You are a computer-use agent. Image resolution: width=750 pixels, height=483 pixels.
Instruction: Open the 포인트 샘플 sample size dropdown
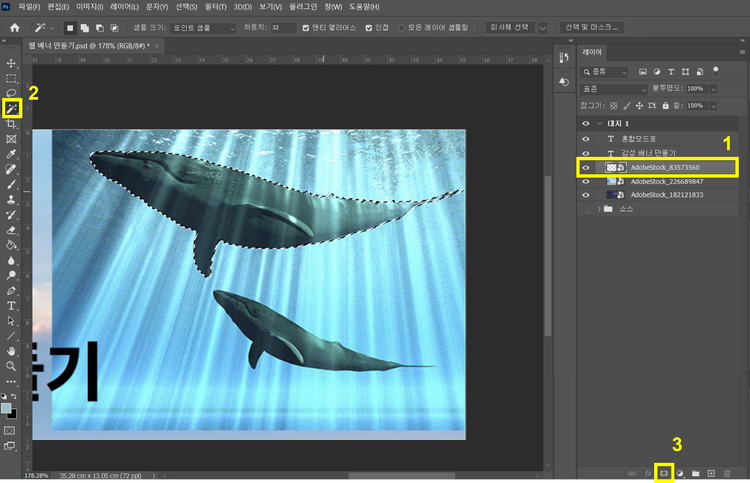coord(202,28)
